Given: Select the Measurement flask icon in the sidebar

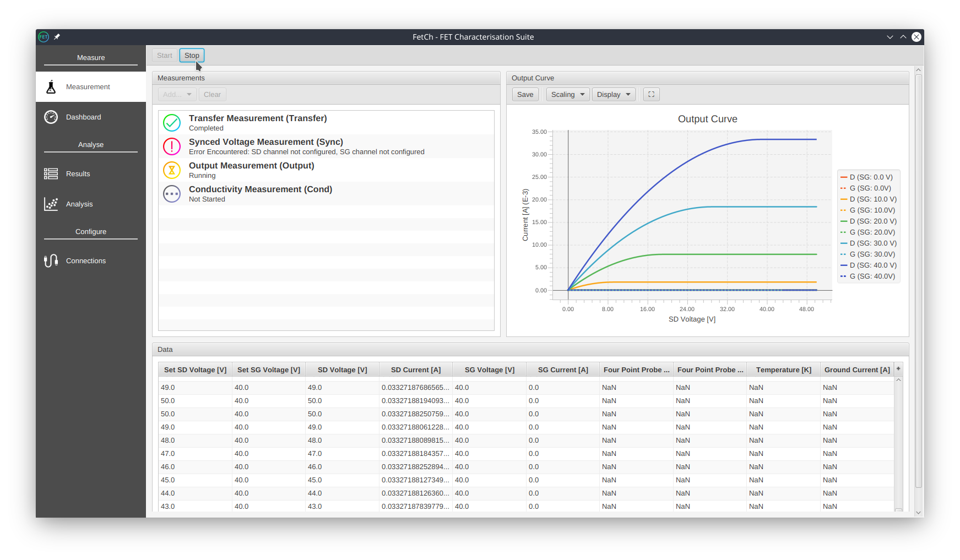Looking at the screenshot, I should pyautogui.click(x=51, y=87).
